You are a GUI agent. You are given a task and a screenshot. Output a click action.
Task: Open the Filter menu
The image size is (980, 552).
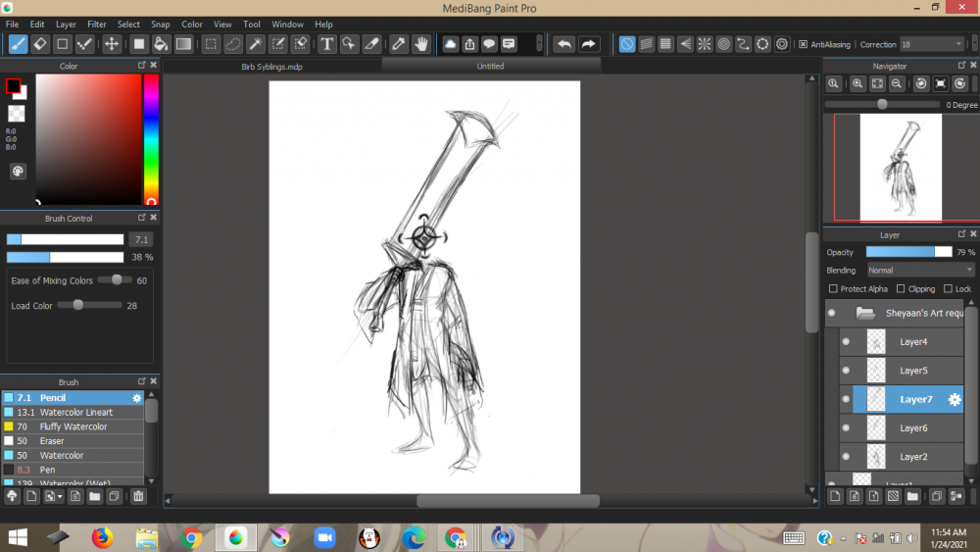[x=96, y=25]
